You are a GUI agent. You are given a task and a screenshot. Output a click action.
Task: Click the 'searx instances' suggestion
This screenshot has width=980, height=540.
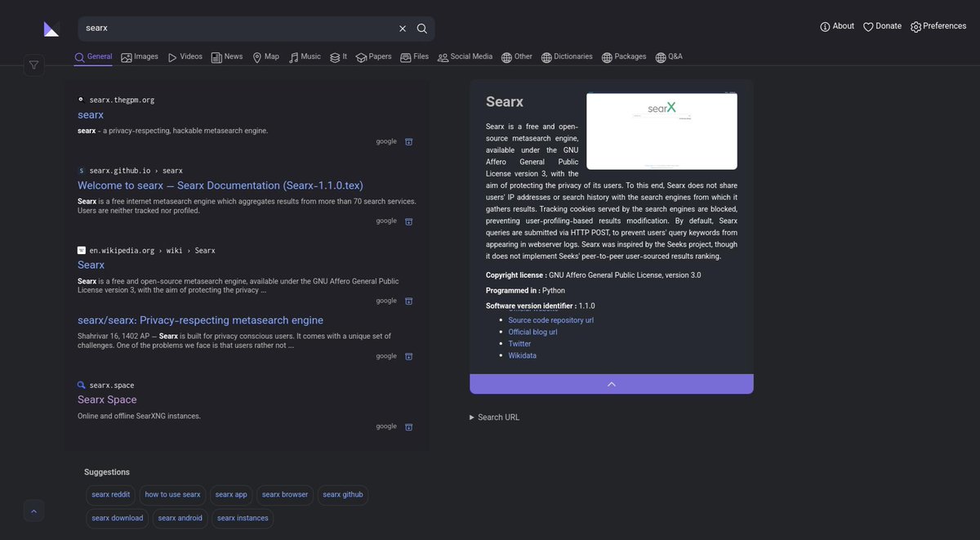pyautogui.click(x=243, y=519)
